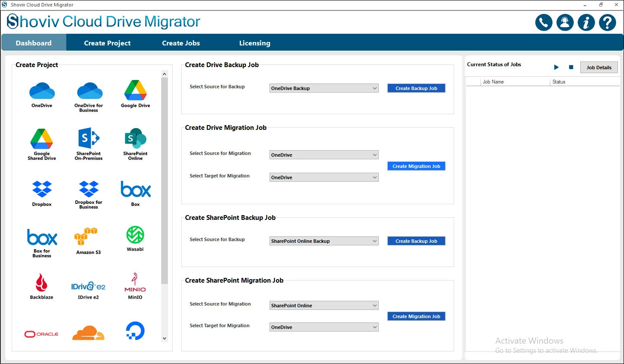Click the project list scrollbar thumb

click(164, 181)
